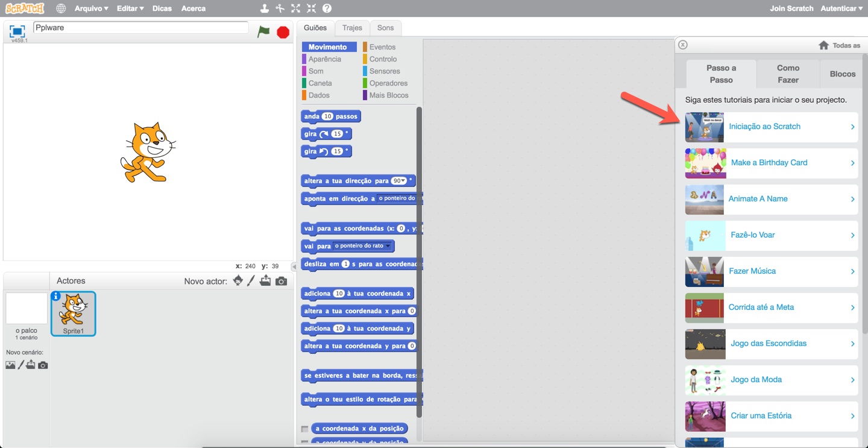
Task: Select the Movimento block category
Action: [x=329, y=47]
